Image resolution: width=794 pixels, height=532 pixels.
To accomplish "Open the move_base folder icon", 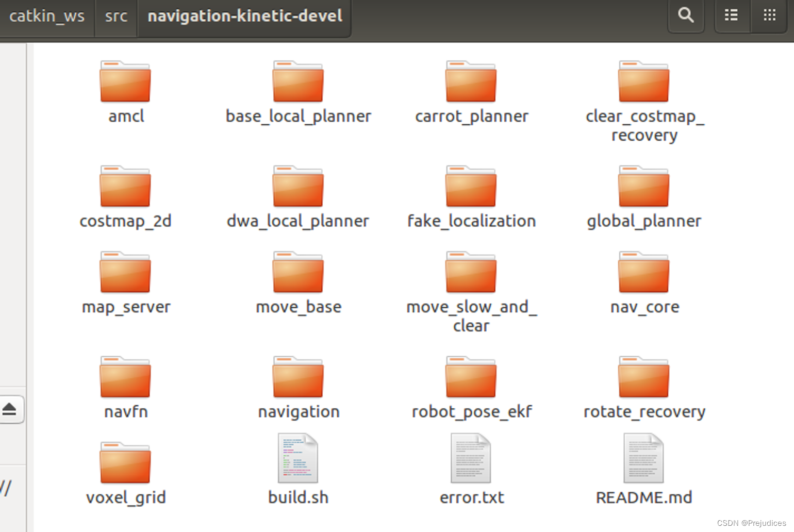I will click(298, 272).
